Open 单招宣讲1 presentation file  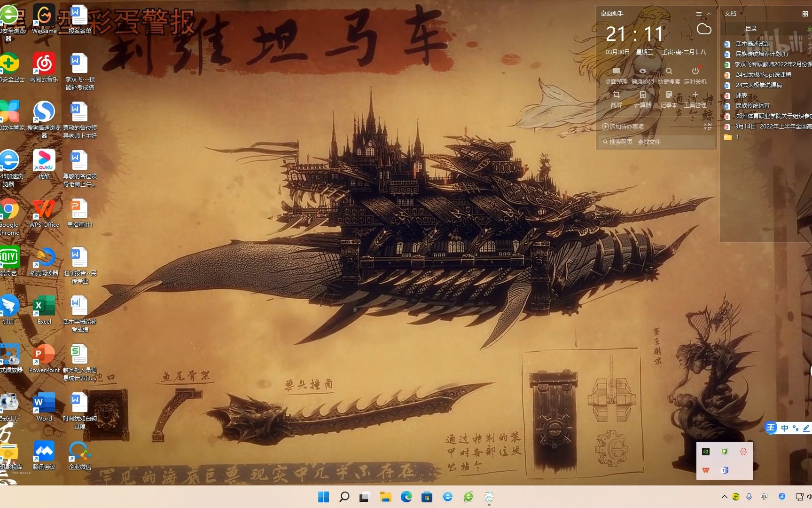point(80,213)
